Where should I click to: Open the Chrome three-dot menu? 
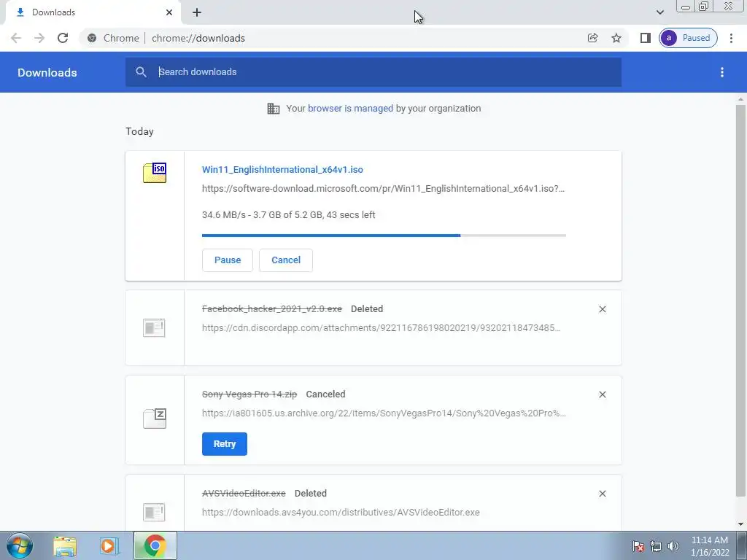click(x=731, y=38)
